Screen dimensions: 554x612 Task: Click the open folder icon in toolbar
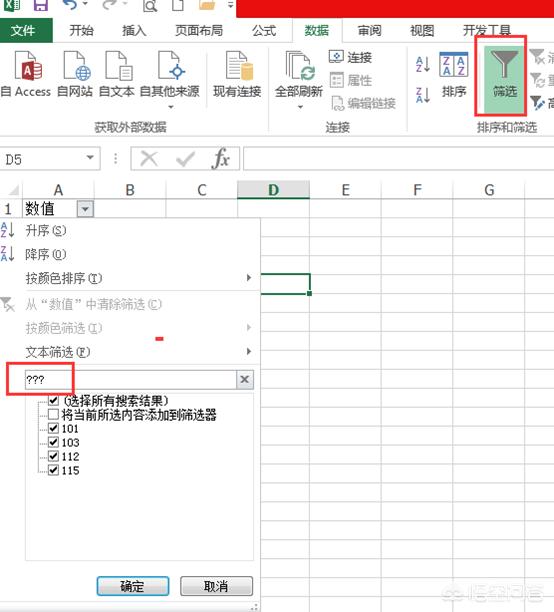click(207, 5)
